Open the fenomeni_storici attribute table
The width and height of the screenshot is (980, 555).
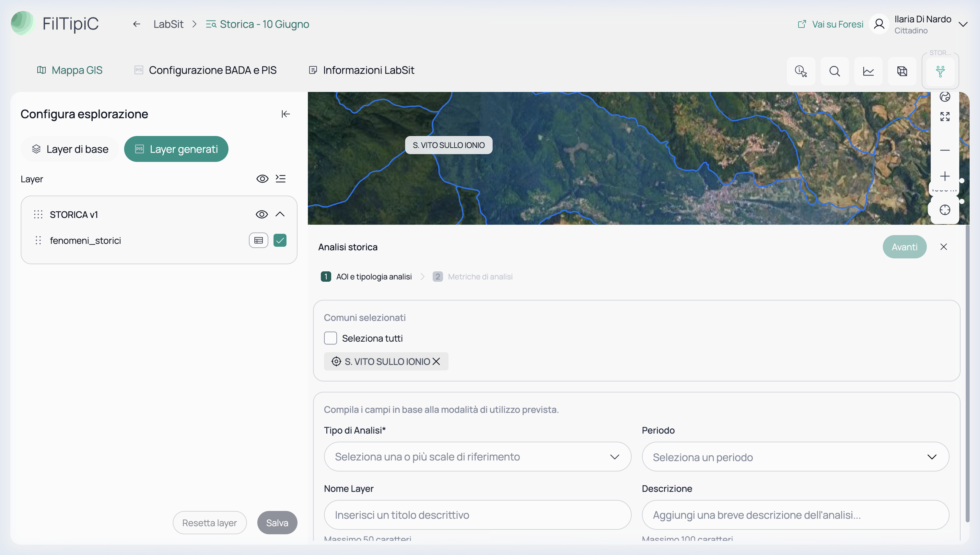pyautogui.click(x=259, y=241)
